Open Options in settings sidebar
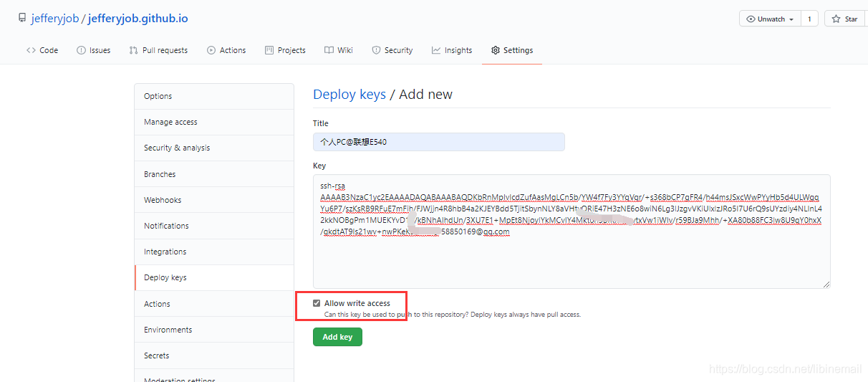 [x=214, y=96]
